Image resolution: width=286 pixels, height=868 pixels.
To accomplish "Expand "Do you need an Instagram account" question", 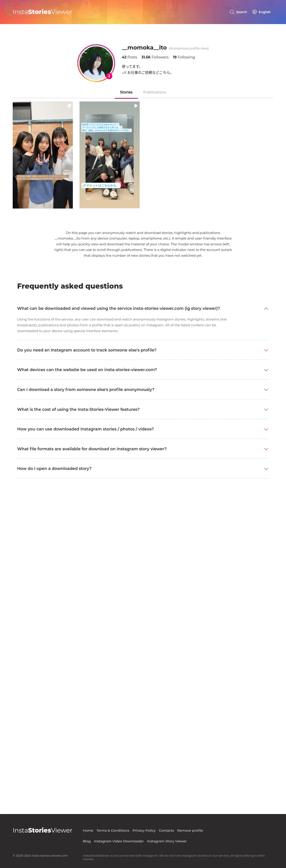I will 266,350.
